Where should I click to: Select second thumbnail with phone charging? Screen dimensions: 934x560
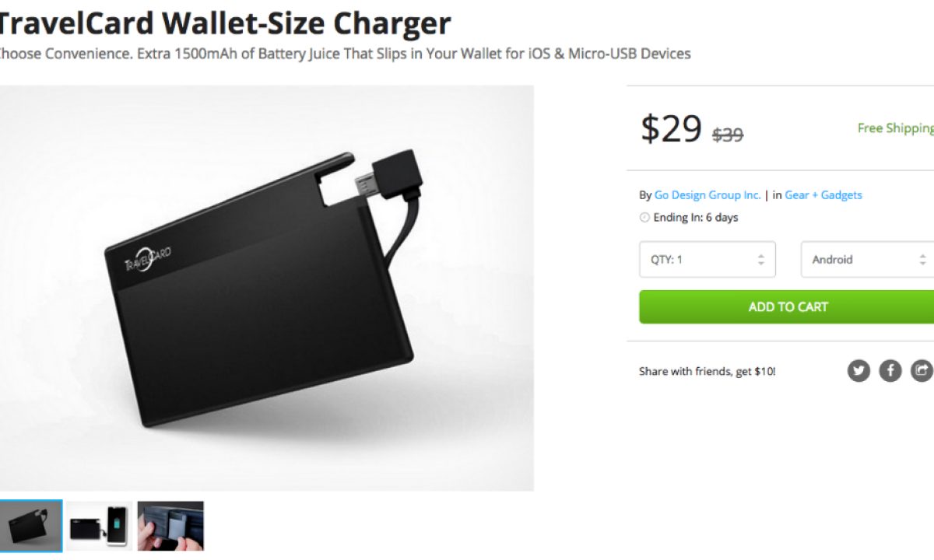pos(100,527)
